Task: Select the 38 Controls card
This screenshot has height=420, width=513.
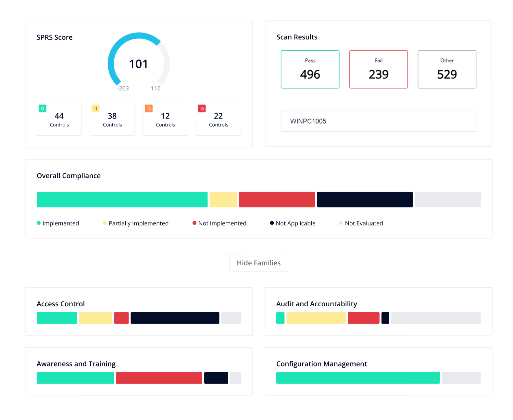Action: pyautogui.click(x=112, y=119)
